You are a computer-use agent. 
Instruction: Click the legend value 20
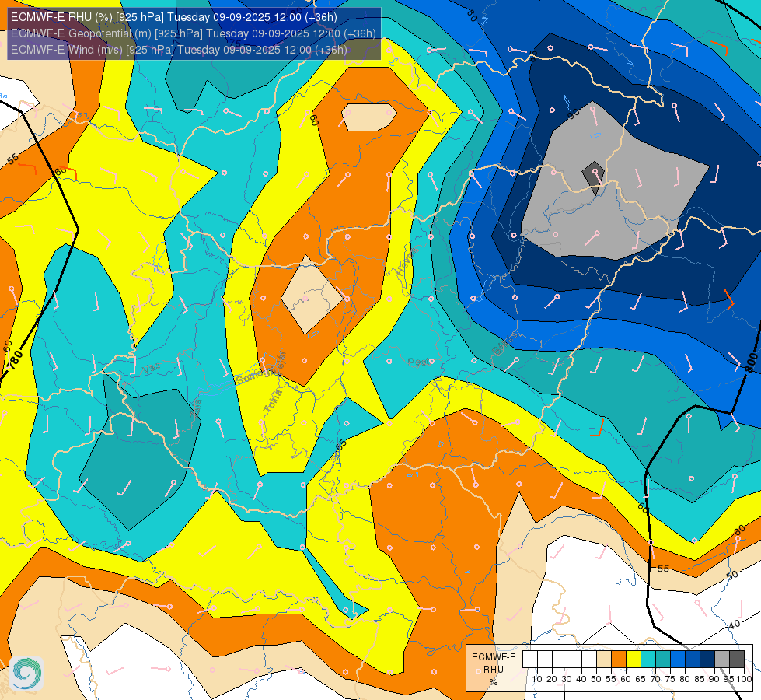552,679
